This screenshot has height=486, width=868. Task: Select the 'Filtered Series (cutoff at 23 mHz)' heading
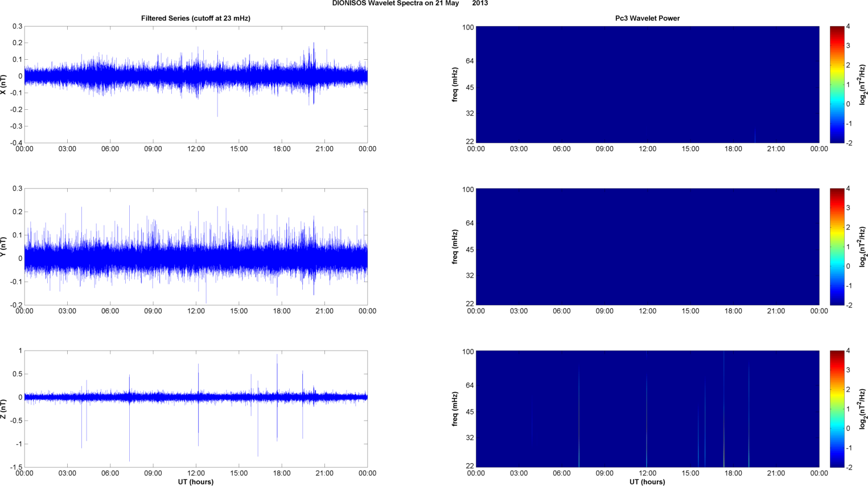pos(196,18)
